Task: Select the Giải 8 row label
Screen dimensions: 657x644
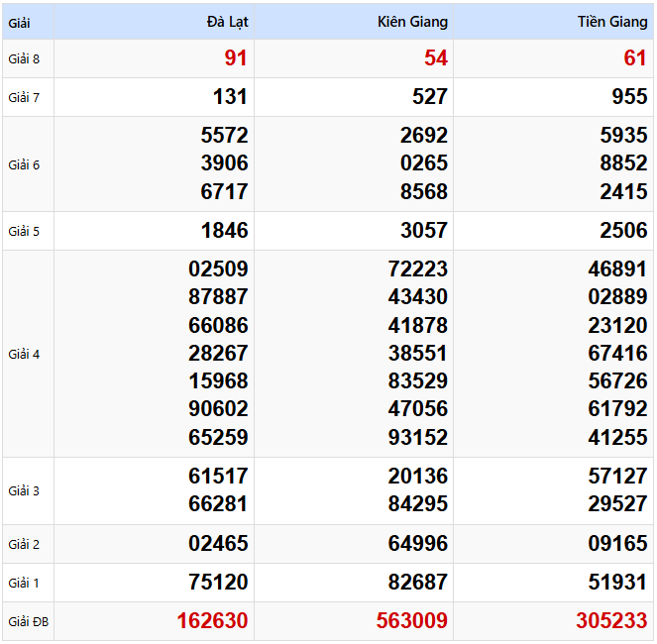Action: point(24,58)
